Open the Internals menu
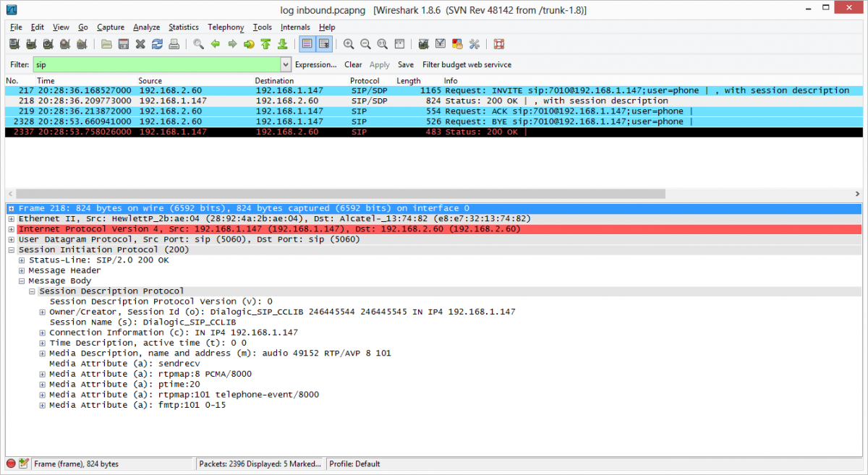 295,27
